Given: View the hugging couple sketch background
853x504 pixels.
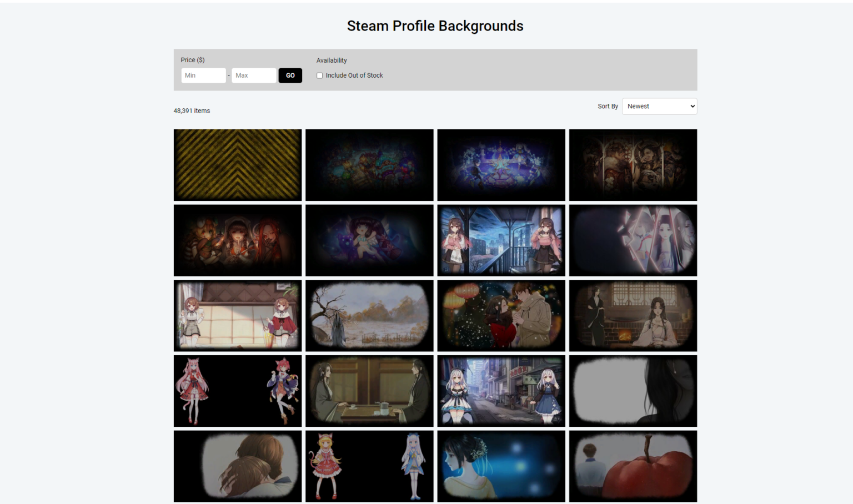Looking at the screenshot, I should coord(238,466).
